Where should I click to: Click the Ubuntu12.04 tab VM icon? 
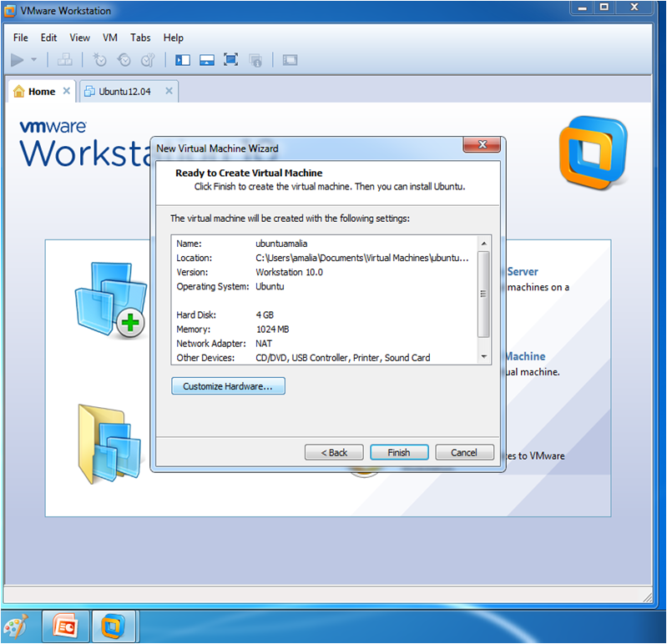click(x=89, y=91)
